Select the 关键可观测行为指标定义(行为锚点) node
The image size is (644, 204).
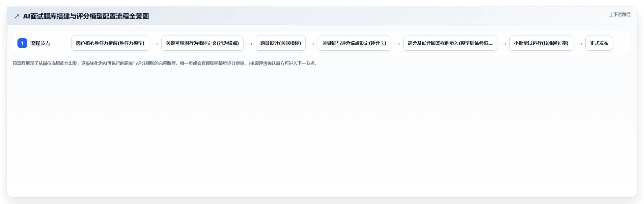click(x=203, y=43)
